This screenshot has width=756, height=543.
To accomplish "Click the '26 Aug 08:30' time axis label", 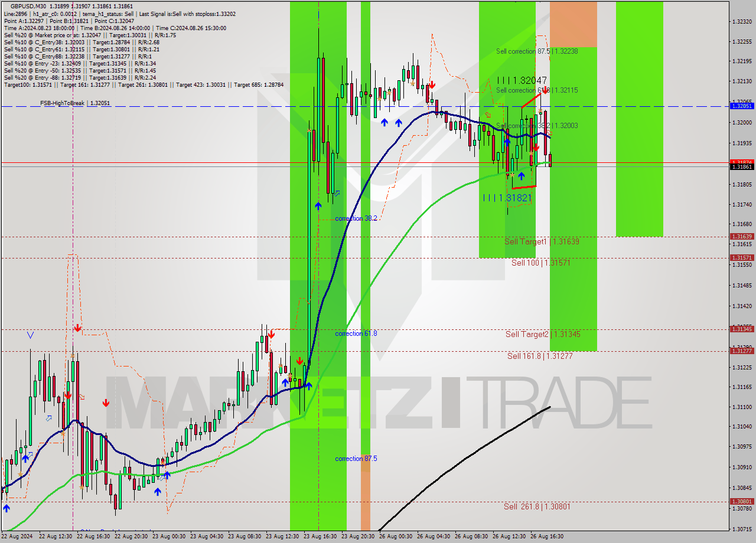I will [472, 537].
